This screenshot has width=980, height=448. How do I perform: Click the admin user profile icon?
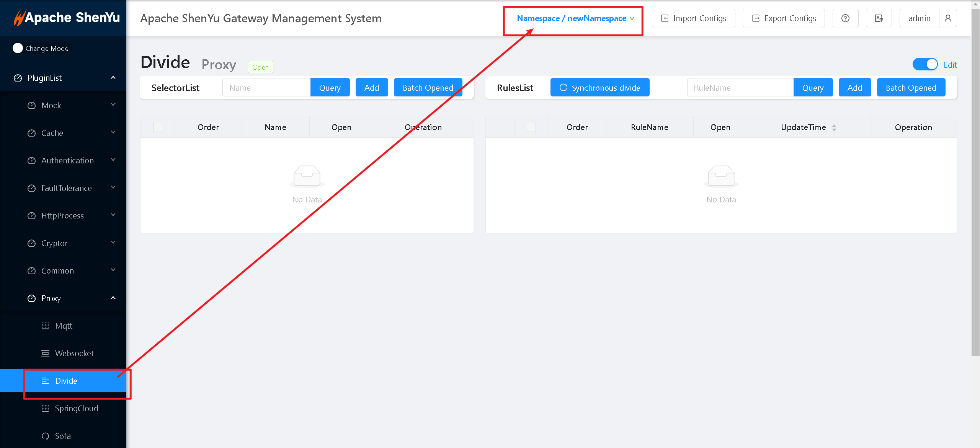coord(948,18)
